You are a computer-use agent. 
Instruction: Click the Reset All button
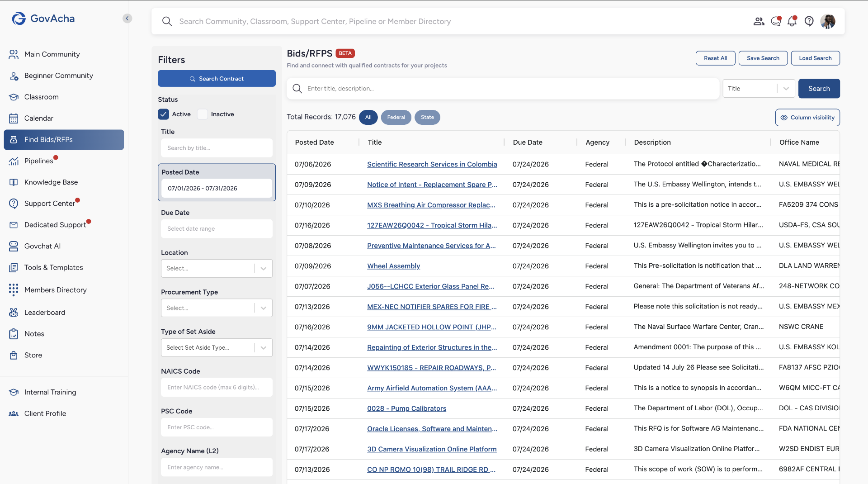715,58
